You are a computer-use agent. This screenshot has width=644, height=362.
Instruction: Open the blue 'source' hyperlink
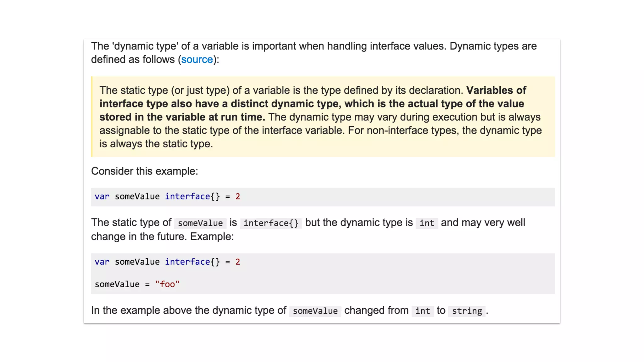point(197,59)
